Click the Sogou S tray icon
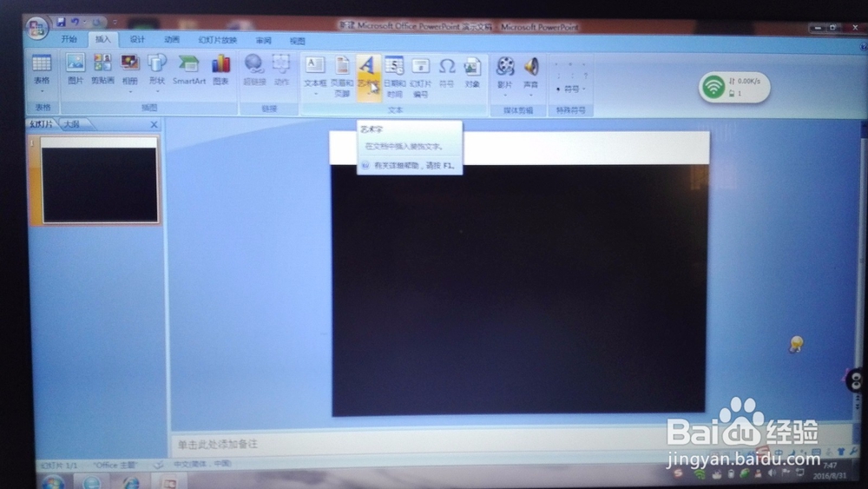 [678, 473]
